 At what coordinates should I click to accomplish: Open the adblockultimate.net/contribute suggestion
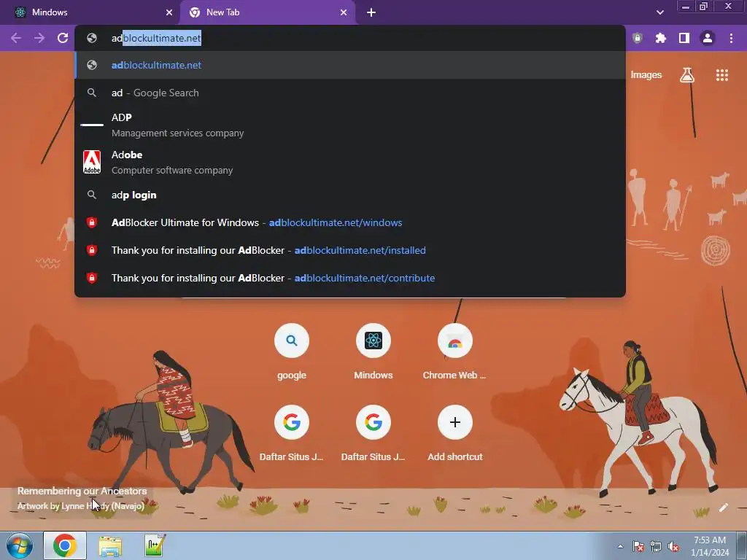click(349, 278)
